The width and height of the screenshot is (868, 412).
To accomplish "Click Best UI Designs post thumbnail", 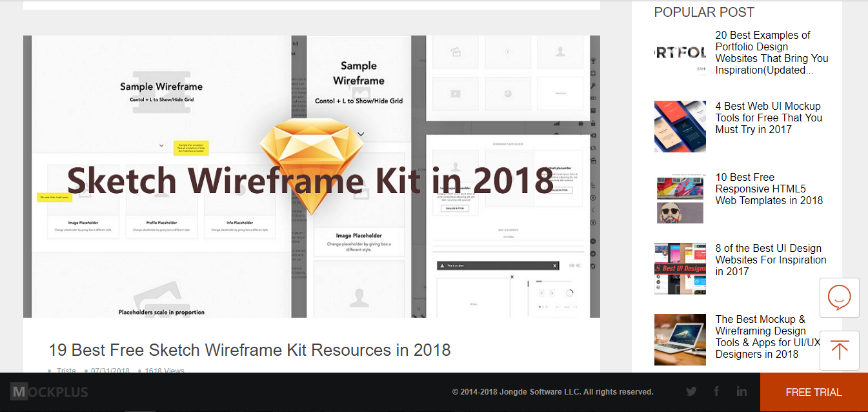I will [x=680, y=269].
